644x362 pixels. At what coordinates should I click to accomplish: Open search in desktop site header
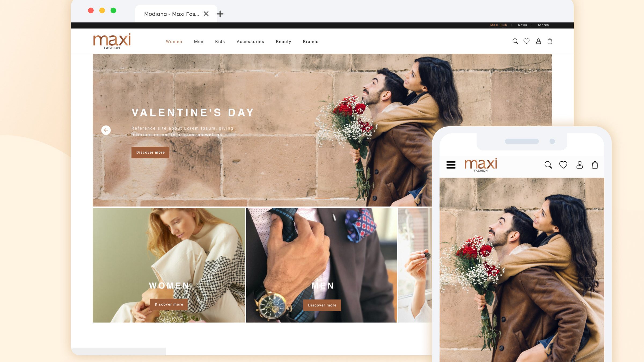point(515,41)
